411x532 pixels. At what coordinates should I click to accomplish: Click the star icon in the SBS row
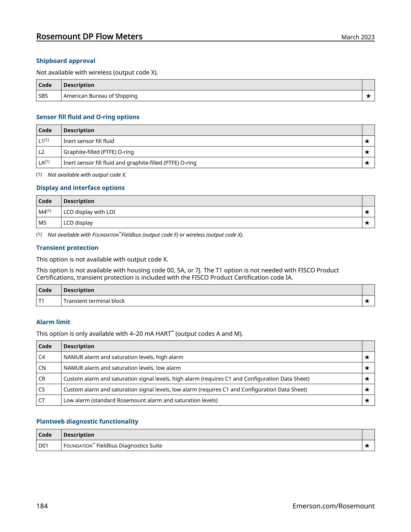coord(368,96)
